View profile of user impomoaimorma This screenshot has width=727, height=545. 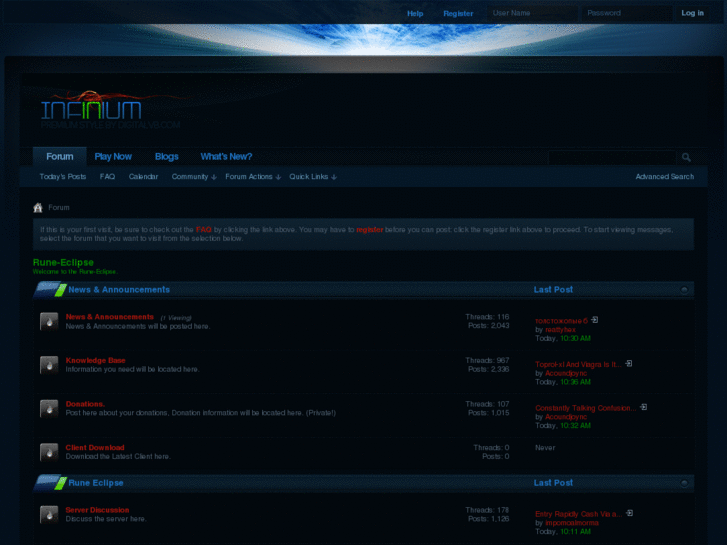572,523
